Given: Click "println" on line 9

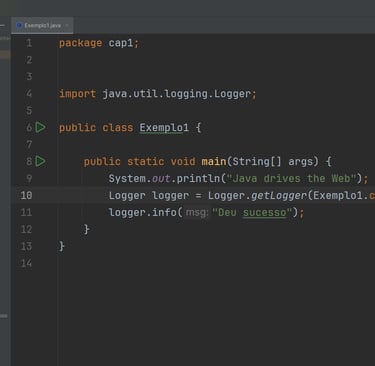Looking at the screenshot, I should [x=198, y=179].
